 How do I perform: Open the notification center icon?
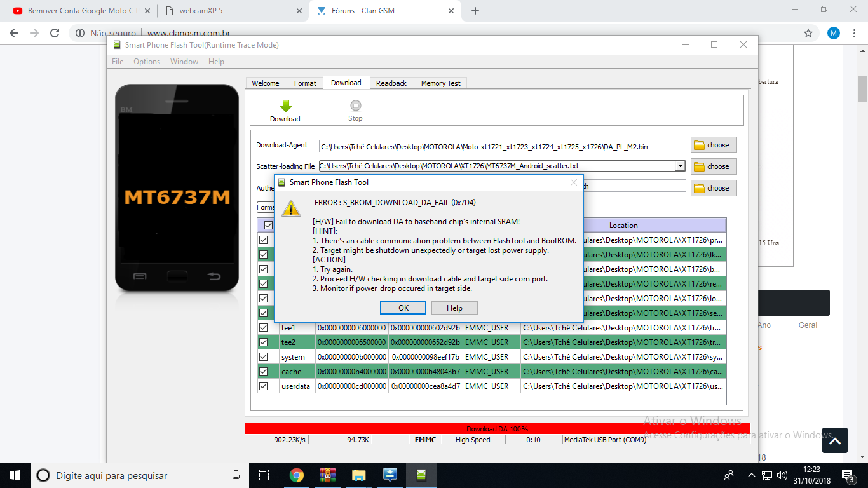click(848, 475)
